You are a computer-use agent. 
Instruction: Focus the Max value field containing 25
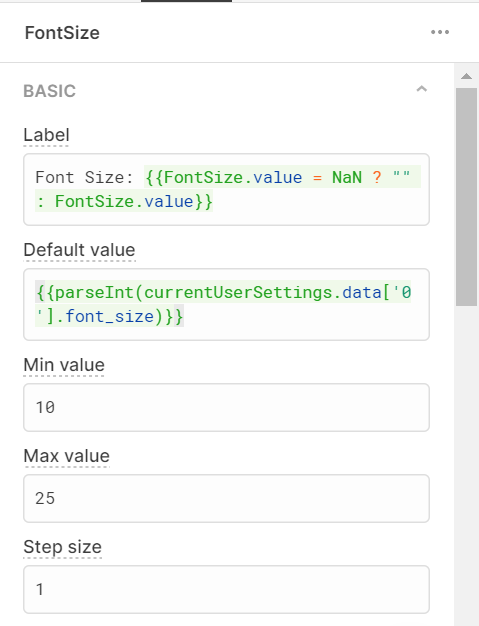point(226,498)
